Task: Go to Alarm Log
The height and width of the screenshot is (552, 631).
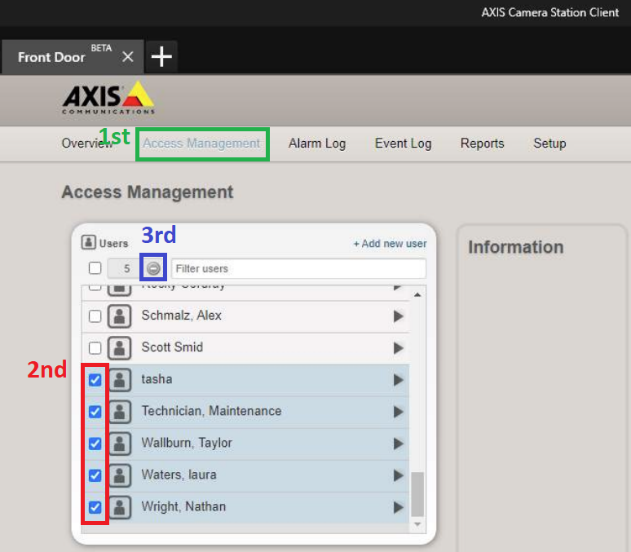Action: click(x=317, y=144)
